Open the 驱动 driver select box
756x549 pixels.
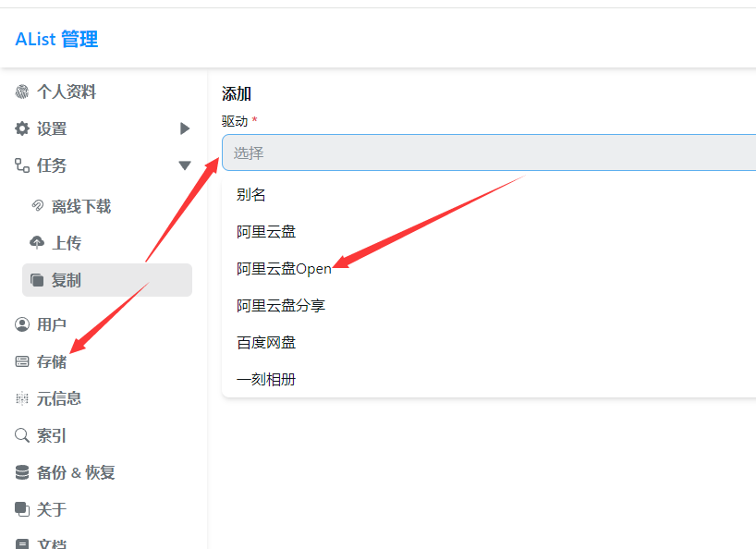tap(489, 152)
